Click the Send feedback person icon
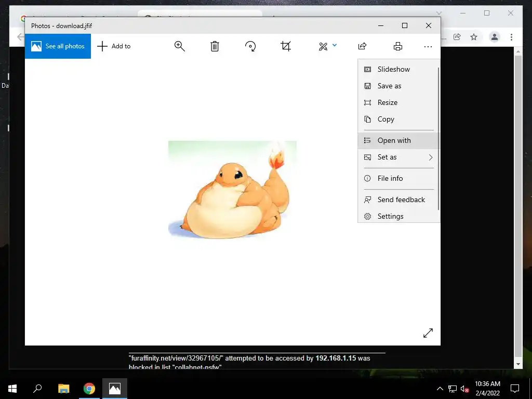 (367, 199)
